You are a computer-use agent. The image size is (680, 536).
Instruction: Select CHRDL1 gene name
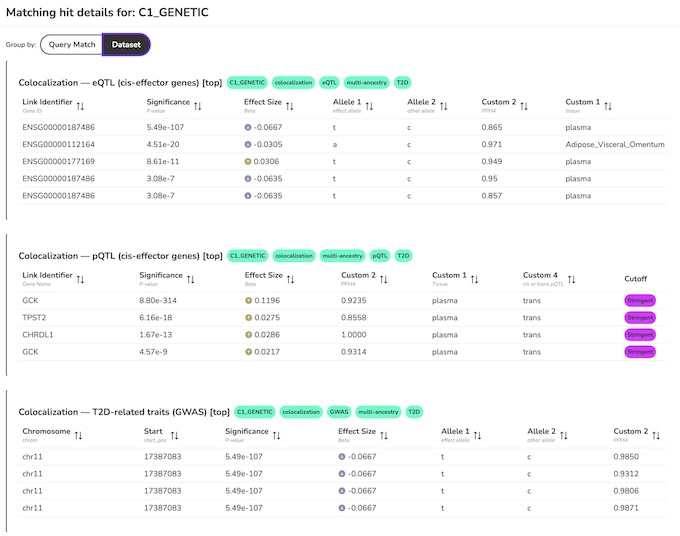pos(38,335)
